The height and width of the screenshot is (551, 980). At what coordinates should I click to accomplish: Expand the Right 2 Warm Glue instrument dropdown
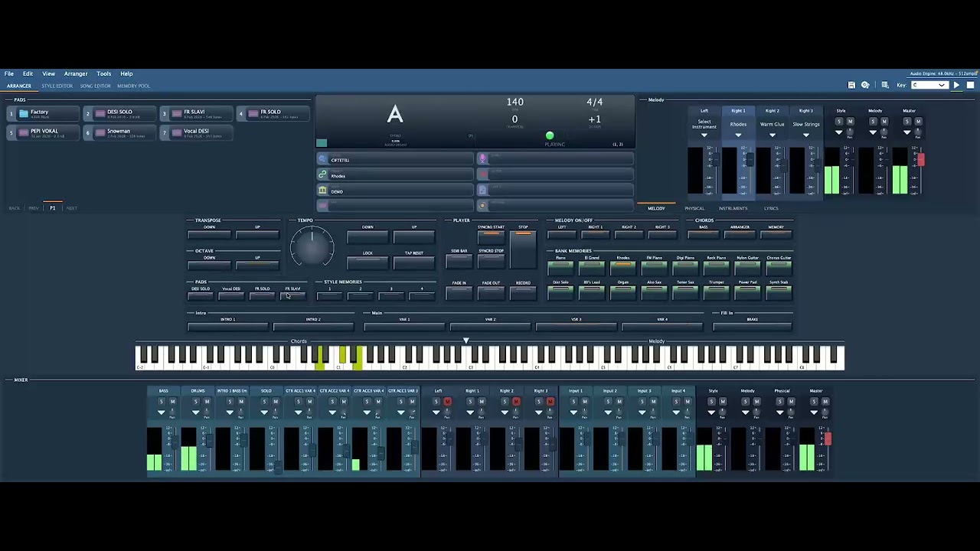(772, 135)
